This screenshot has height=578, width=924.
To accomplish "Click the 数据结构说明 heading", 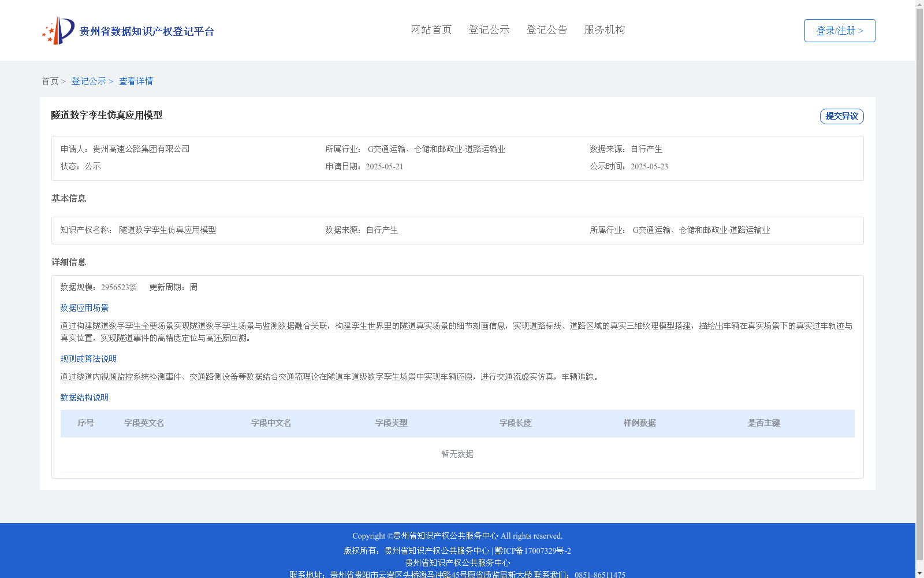I will coord(84,398).
